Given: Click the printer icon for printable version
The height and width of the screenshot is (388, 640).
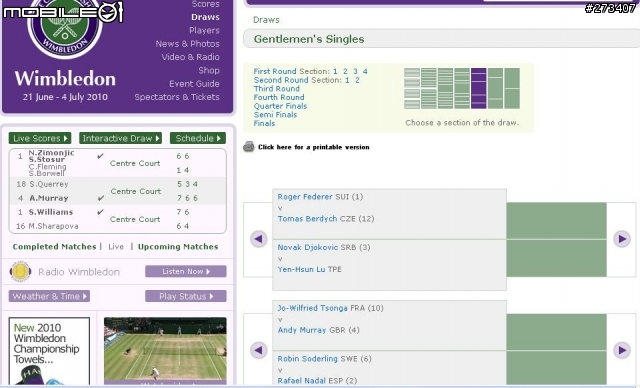Looking at the screenshot, I should tap(249, 146).
